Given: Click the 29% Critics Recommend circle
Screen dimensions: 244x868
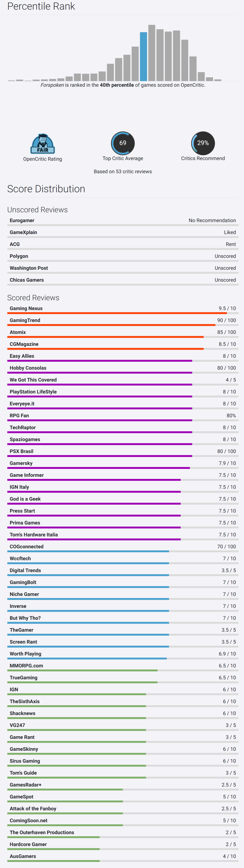Looking at the screenshot, I should click(203, 143).
